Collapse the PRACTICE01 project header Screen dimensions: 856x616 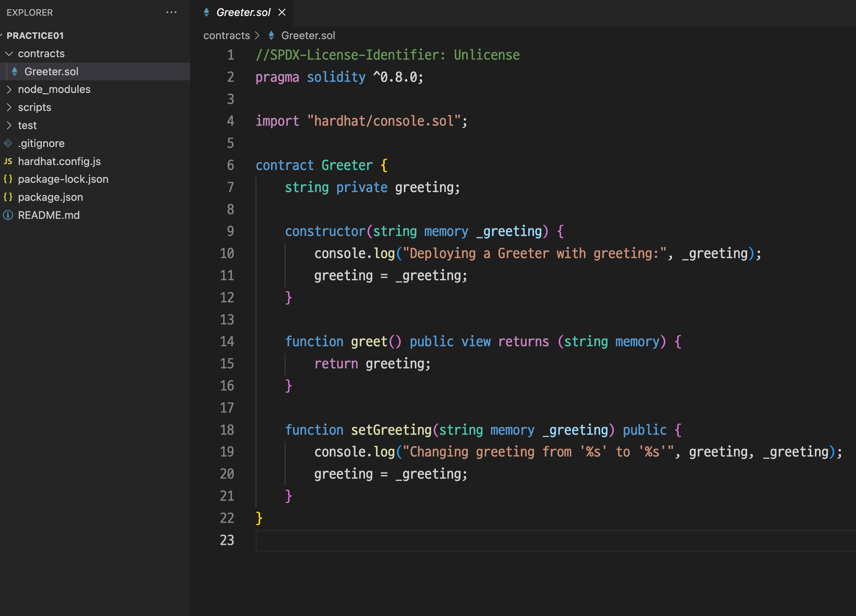coord(35,35)
